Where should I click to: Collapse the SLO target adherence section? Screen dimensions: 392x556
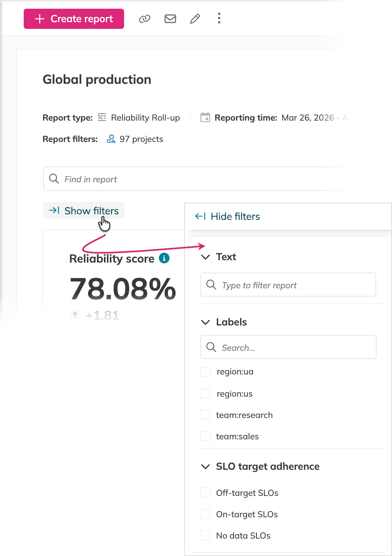coord(205,467)
